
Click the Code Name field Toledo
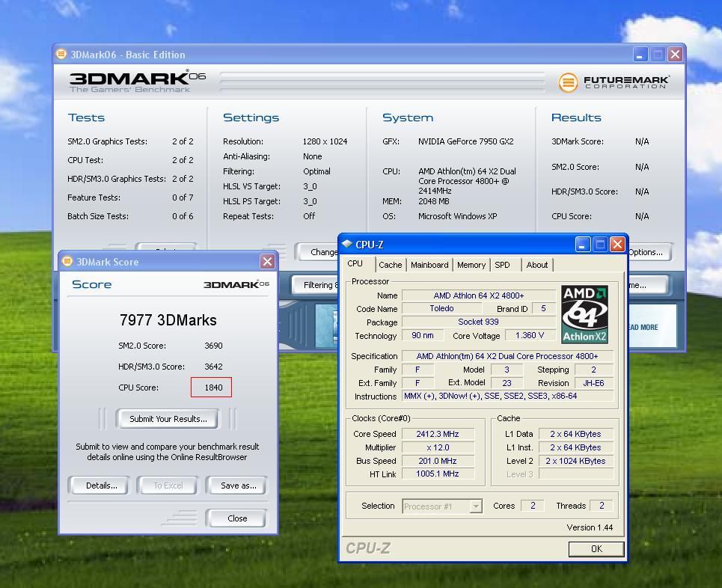point(441,308)
